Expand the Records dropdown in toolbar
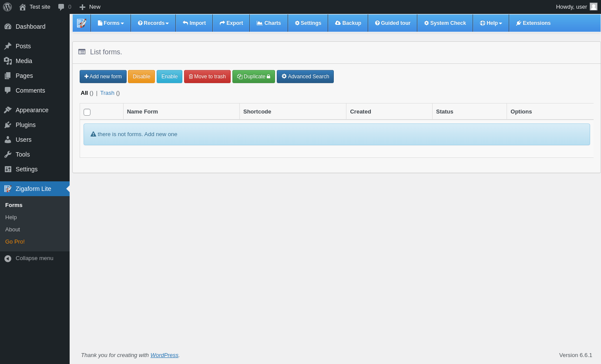The width and height of the screenshot is (601, 364). 153,23
